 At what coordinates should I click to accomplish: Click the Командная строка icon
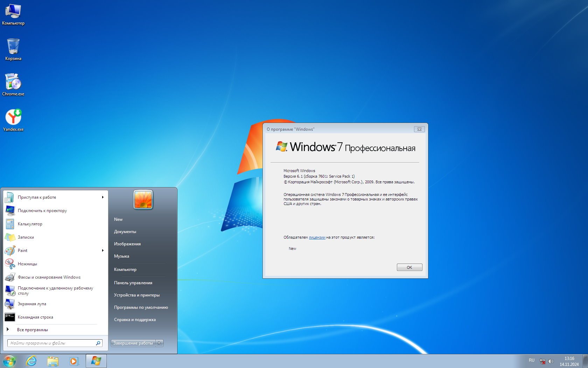click(x=10, y=317)
